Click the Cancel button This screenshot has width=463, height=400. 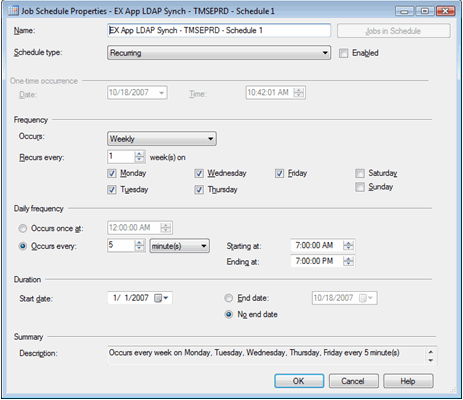tap(353, 381)
